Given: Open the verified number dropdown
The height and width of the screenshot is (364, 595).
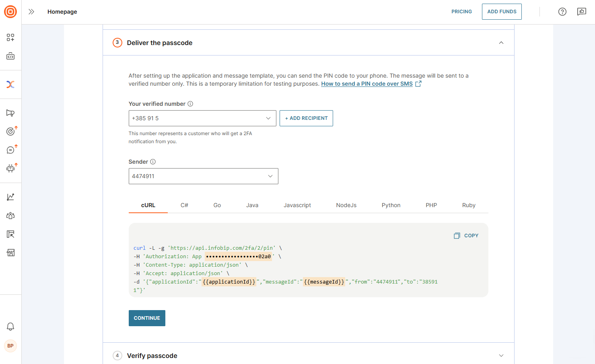Looking at the screenshot, I should 202,118.
